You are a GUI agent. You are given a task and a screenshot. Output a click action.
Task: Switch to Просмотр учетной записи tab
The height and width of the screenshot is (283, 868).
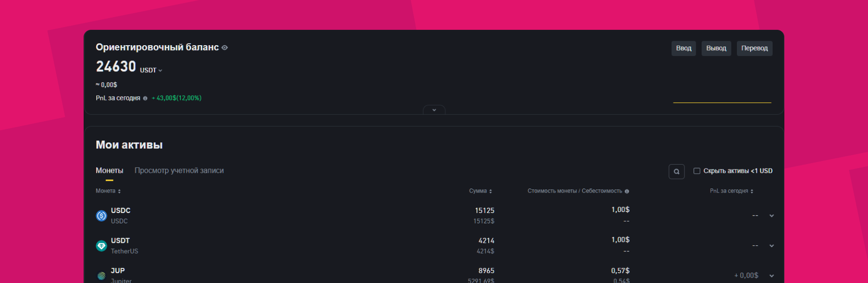(179, 170)
